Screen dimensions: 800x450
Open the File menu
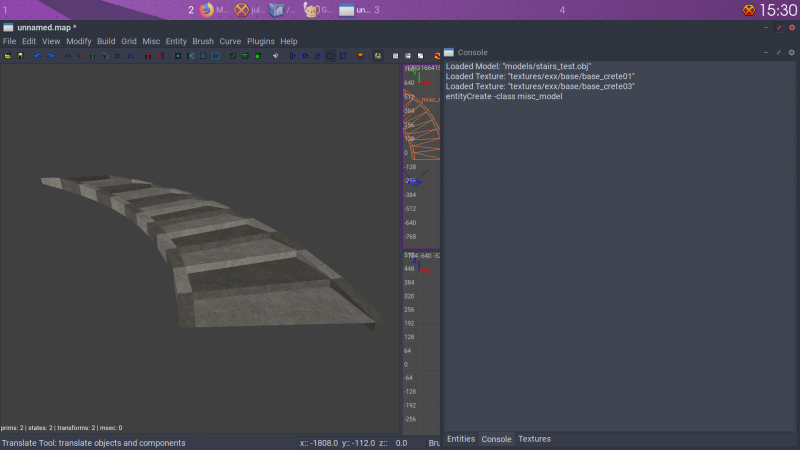[x=9, y=41]
